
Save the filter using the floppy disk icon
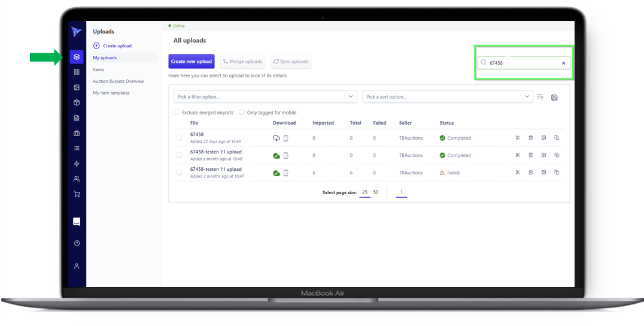554,97
